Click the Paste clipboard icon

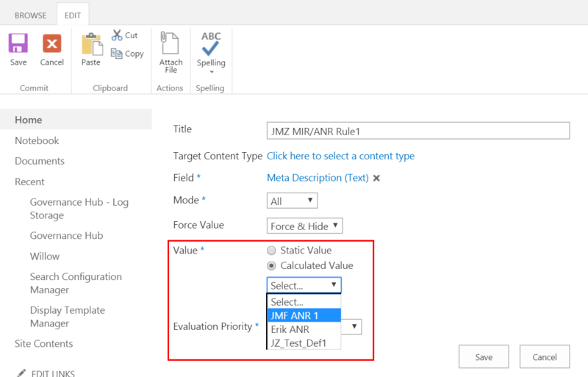[91, 44]
